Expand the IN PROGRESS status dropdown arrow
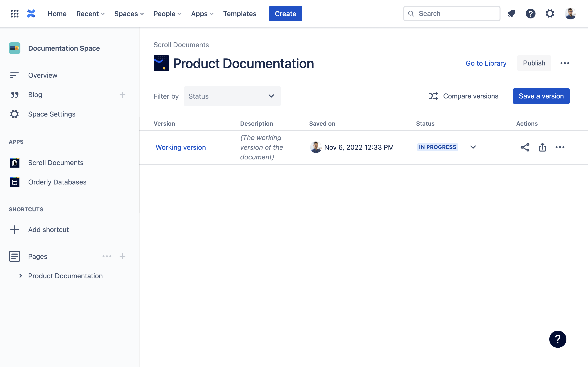This screenshot has height=367, width=588. pyautogui.click(x=473, y=147)
